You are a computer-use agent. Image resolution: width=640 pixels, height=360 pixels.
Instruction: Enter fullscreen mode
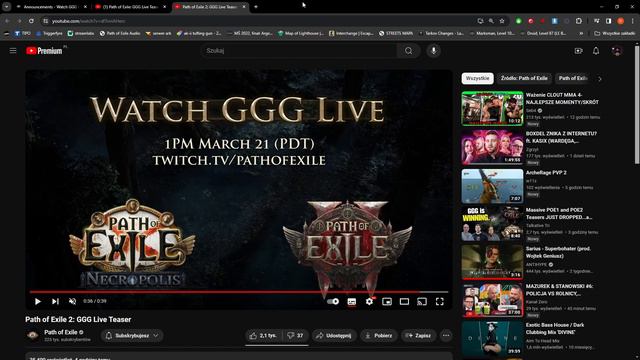click(x=440, y=301)
